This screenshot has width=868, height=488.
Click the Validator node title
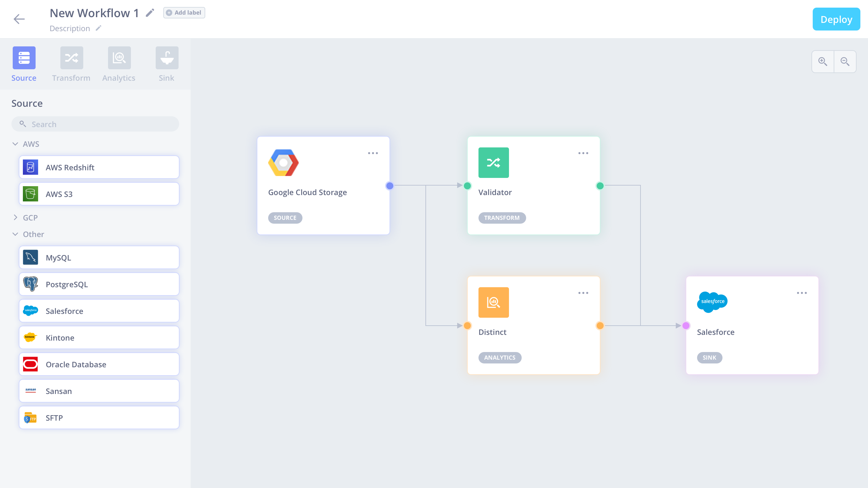(495, 192)
